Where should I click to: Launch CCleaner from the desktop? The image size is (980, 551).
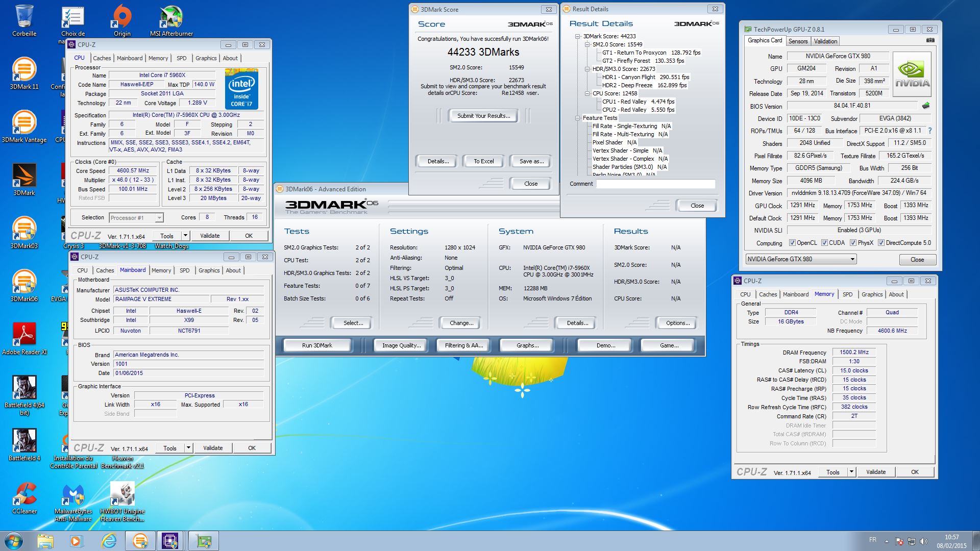(24, 498)
